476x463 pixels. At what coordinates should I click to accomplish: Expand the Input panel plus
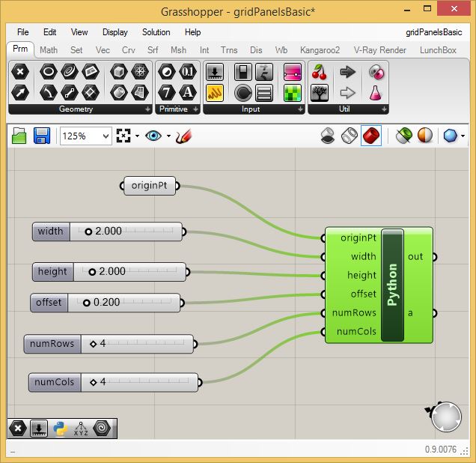pos(300,109)
